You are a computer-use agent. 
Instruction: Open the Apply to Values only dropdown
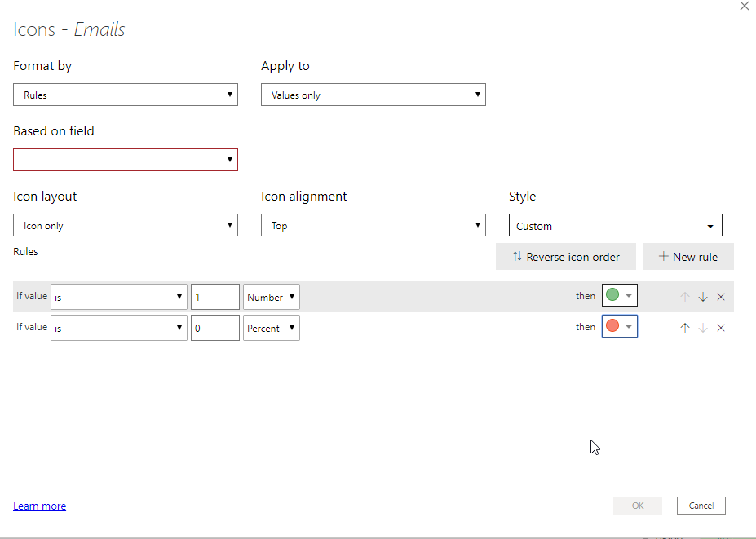[x=374, y=95]
